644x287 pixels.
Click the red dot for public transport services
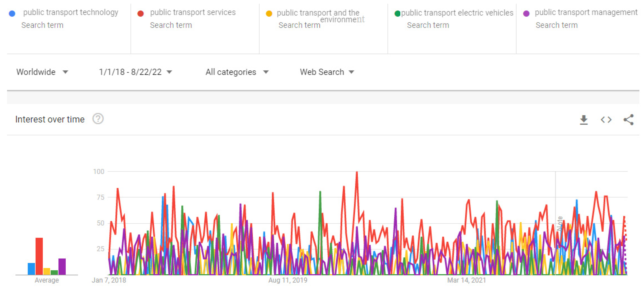click(x=141, y=13)
